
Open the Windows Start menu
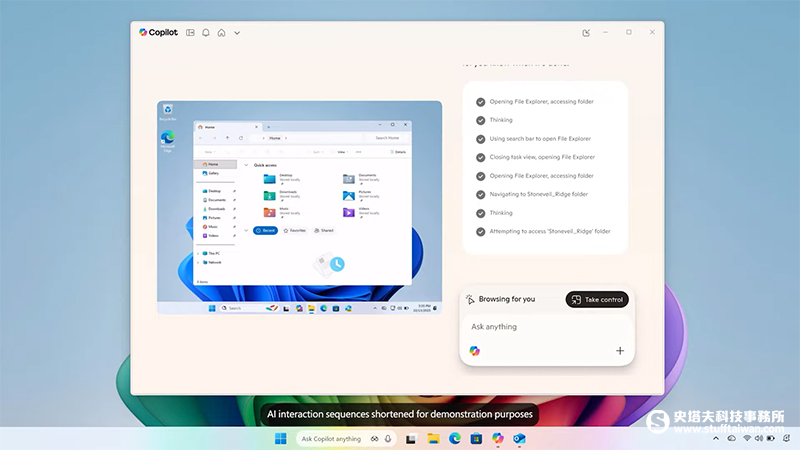click(x=280, y=438)
